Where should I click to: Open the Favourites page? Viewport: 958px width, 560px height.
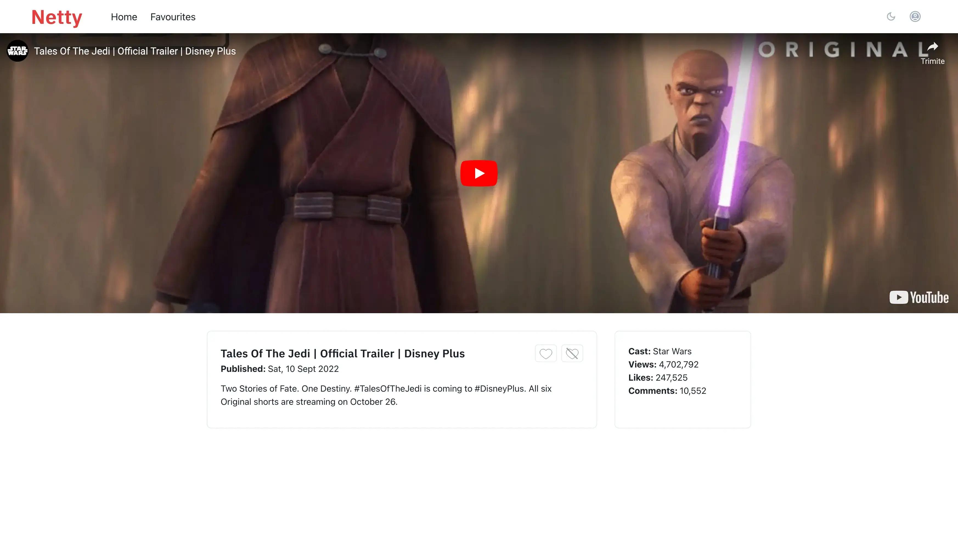tap(173, 17)
